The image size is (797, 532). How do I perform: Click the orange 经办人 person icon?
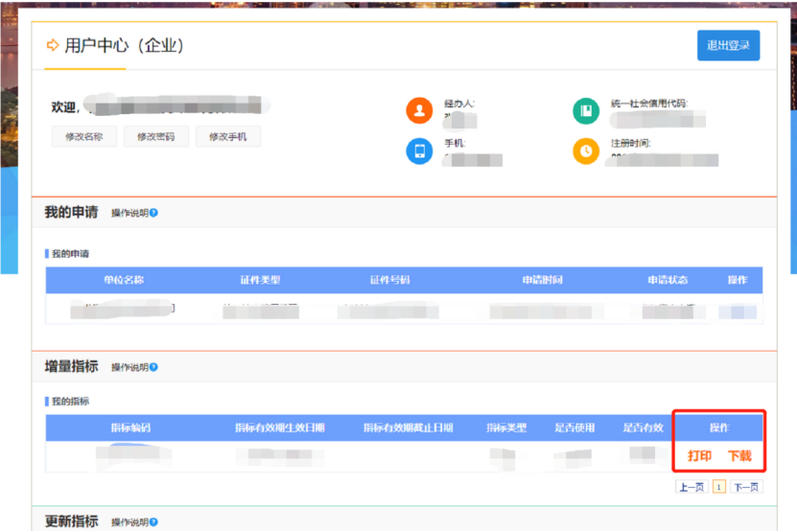pyautogui.click(x=419, y=110)
